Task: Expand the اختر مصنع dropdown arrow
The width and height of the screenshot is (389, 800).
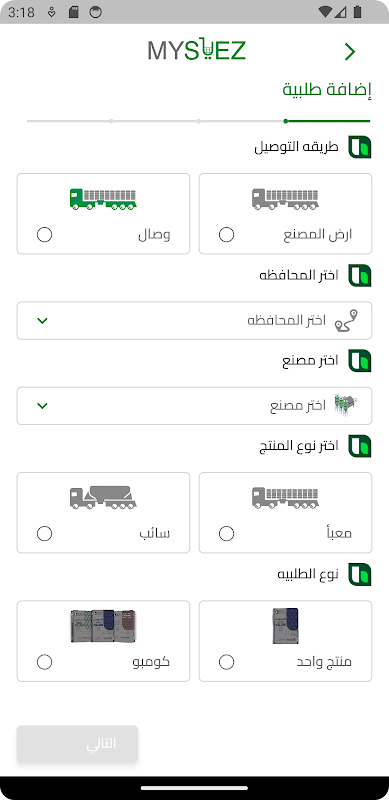Action: coord(42,406)
